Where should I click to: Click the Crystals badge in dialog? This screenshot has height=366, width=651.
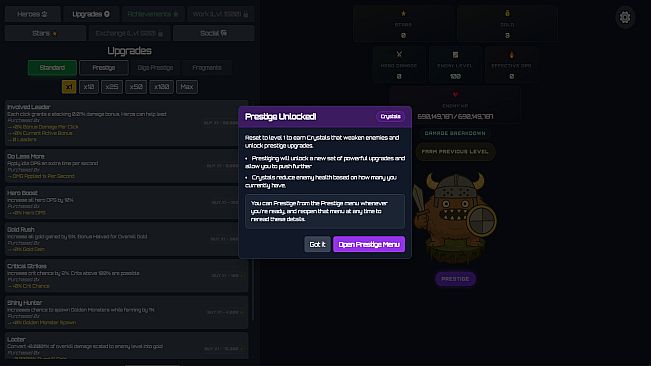(x=390, y=117)
